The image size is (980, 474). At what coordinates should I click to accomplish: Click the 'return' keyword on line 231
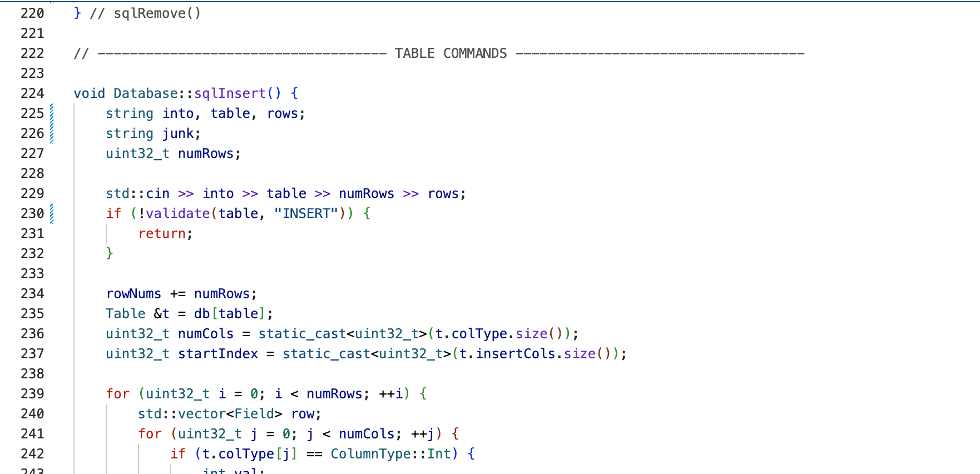click(162, 234)
